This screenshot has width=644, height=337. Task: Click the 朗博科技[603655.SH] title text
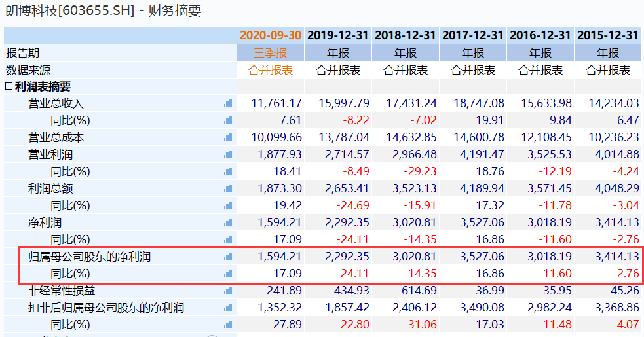click(69, 10)
